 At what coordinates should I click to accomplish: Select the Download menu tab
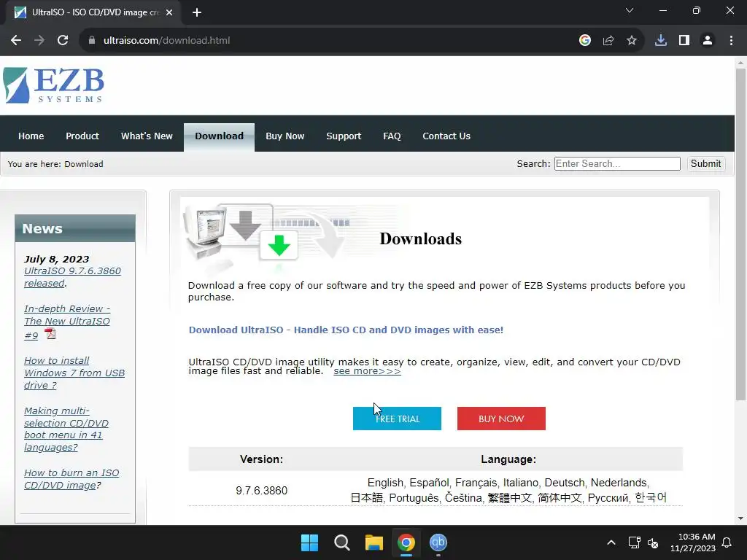tap(219, 136)
